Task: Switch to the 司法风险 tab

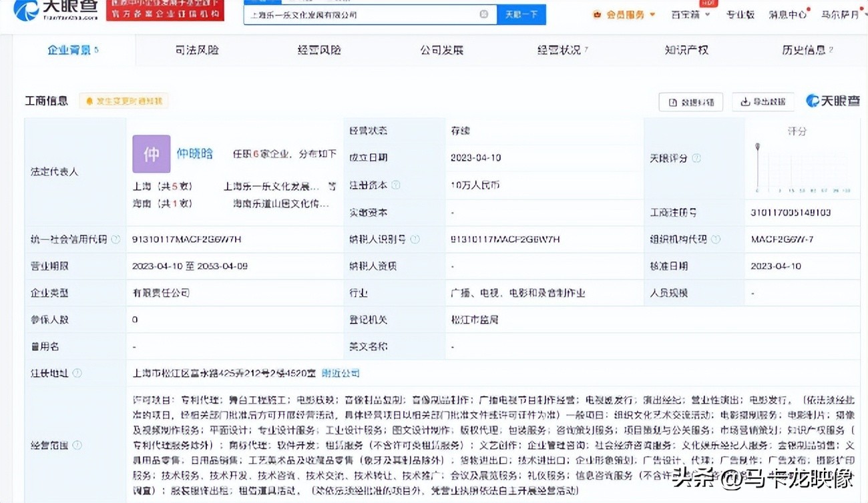Action: tap(197, 50)
